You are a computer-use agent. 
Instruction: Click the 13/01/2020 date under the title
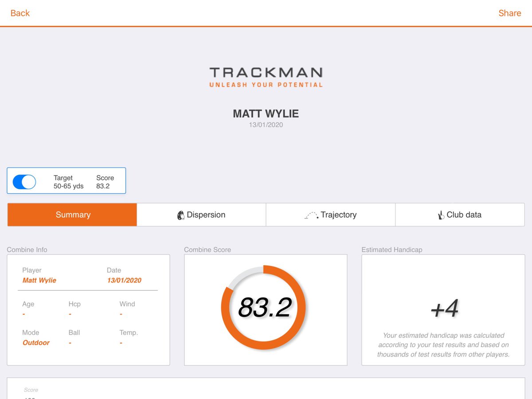(x=266, y=125)
